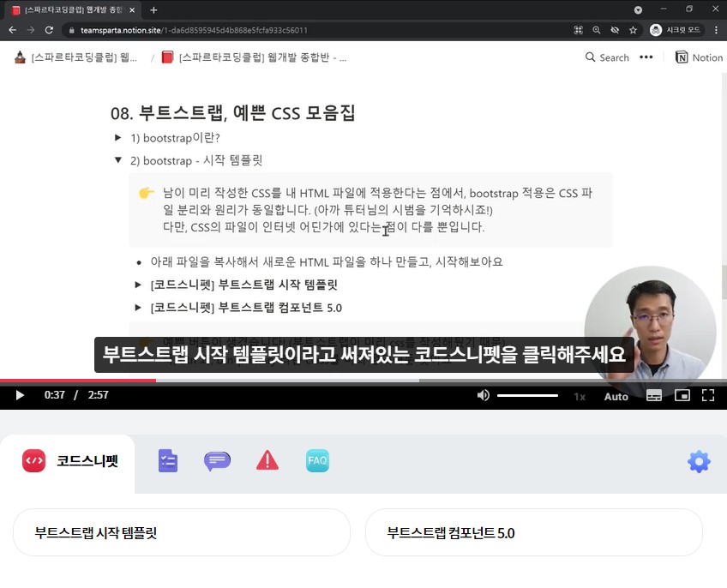Open Chrome three-dot menu

(716, 30)
